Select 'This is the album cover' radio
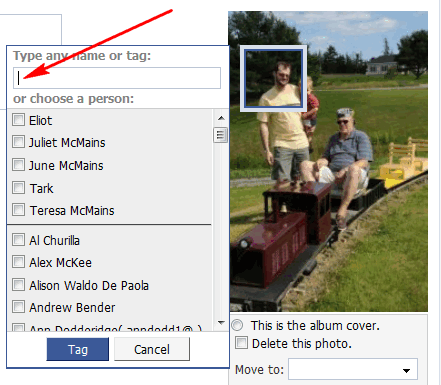Image resolution: width=441 pixels, height=385 pixels. coord(237,325)
